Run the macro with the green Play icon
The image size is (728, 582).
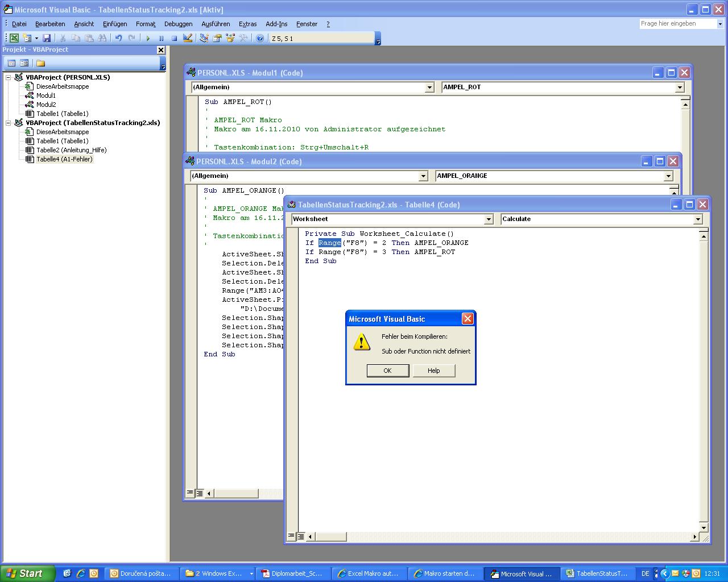[148, 38]
